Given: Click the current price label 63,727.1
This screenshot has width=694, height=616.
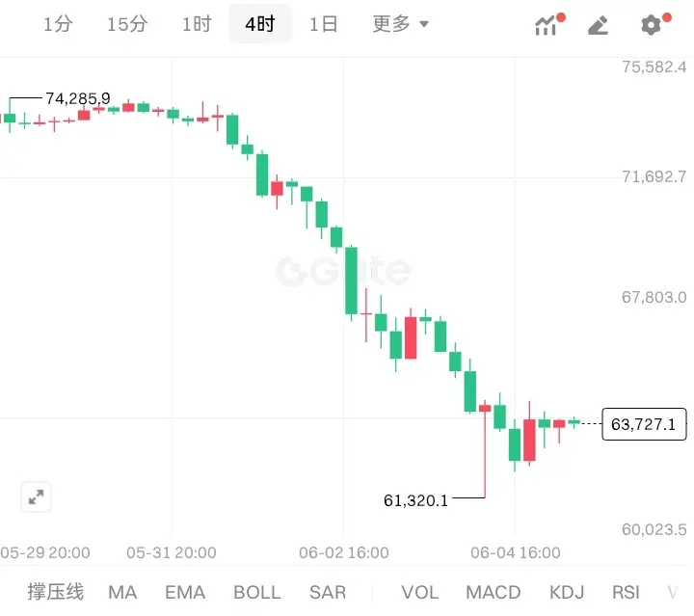Looking at the screenshot, I should point(644,424).
